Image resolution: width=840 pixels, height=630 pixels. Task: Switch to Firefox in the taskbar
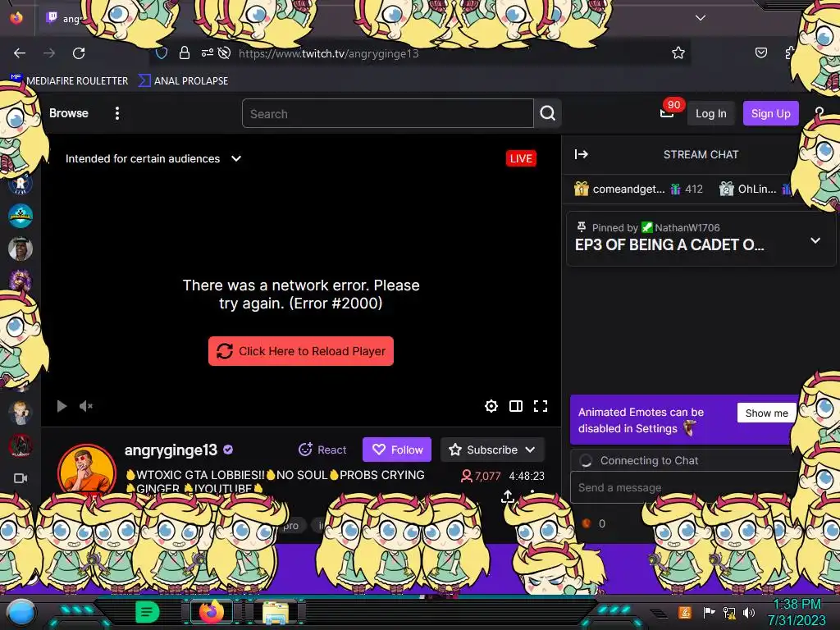click(212, 612)
